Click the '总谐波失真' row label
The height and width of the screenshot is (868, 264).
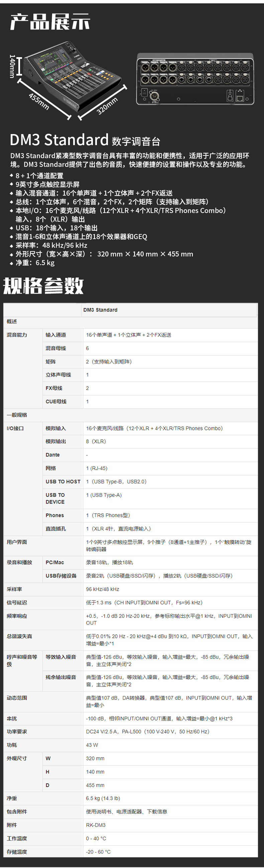[19, 637]
